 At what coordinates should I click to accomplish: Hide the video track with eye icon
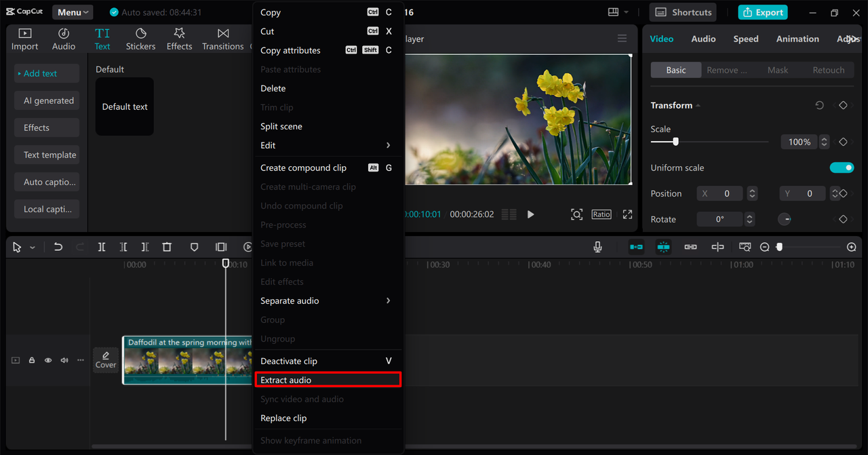(x=48, y=360)
